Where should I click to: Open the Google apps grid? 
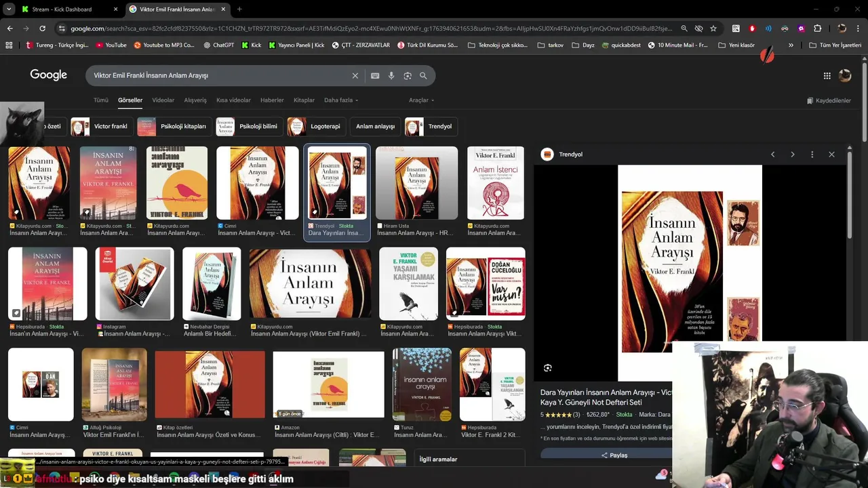coord(827,76)
